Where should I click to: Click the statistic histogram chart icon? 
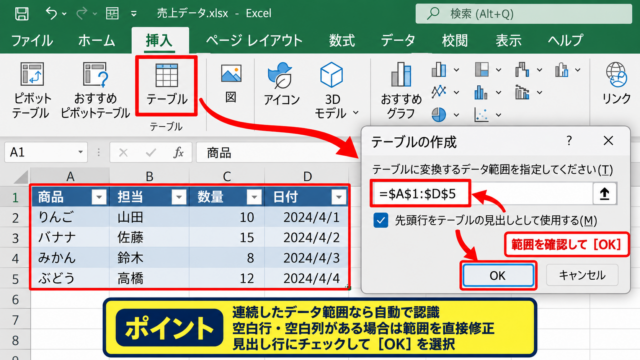tap(481, 92)
